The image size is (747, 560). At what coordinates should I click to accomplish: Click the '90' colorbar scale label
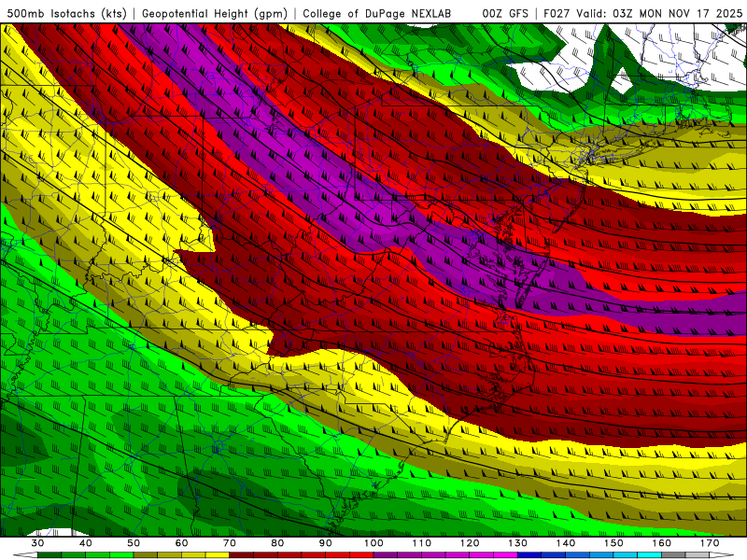(x=326, y=543)
